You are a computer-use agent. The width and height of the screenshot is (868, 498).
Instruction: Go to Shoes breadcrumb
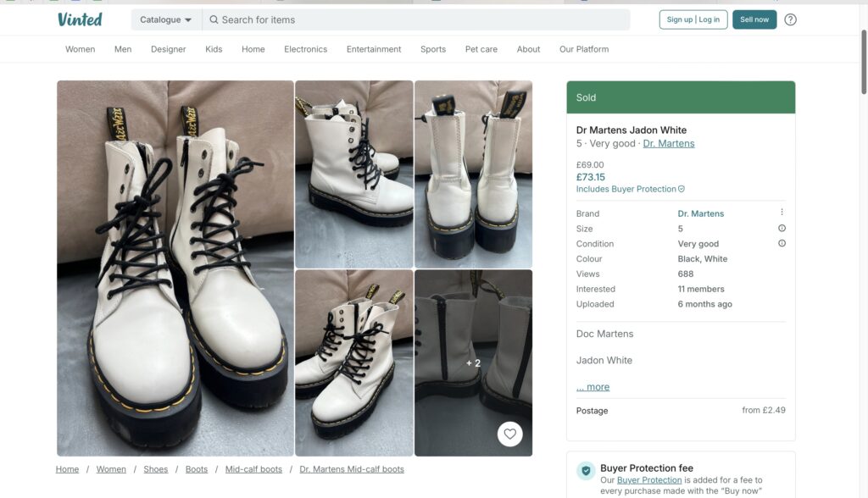156,469
